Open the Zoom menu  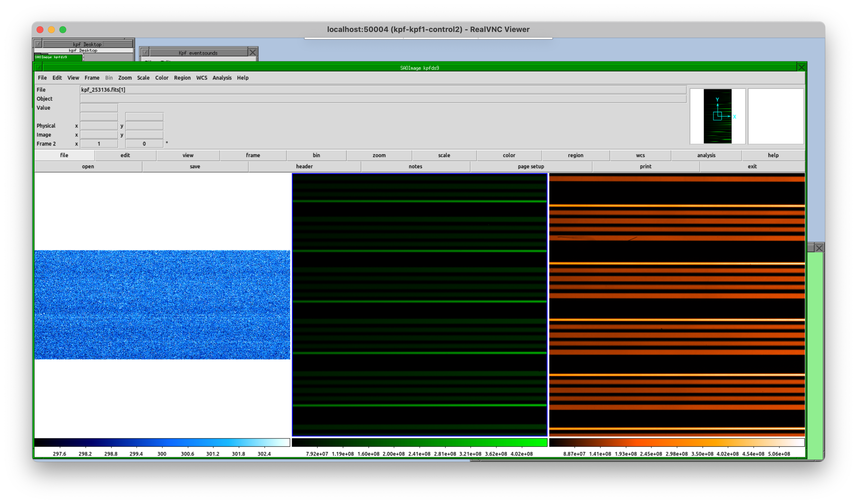coord(125,78)
